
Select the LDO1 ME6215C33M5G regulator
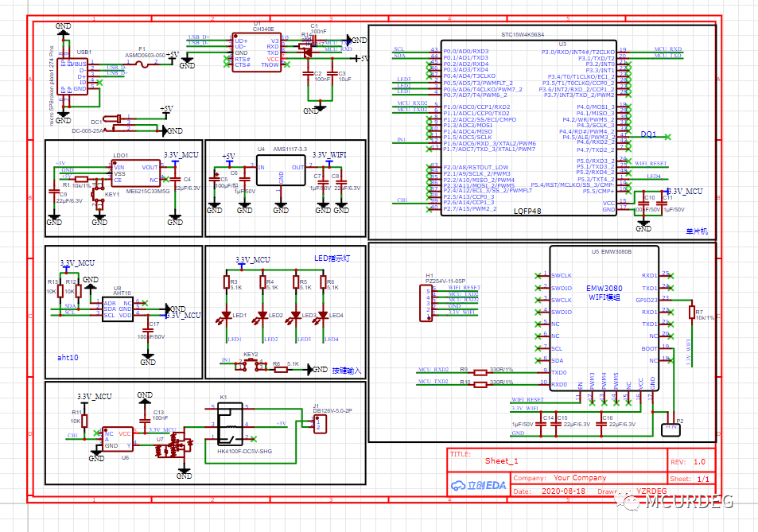click(x=136, y=173)
